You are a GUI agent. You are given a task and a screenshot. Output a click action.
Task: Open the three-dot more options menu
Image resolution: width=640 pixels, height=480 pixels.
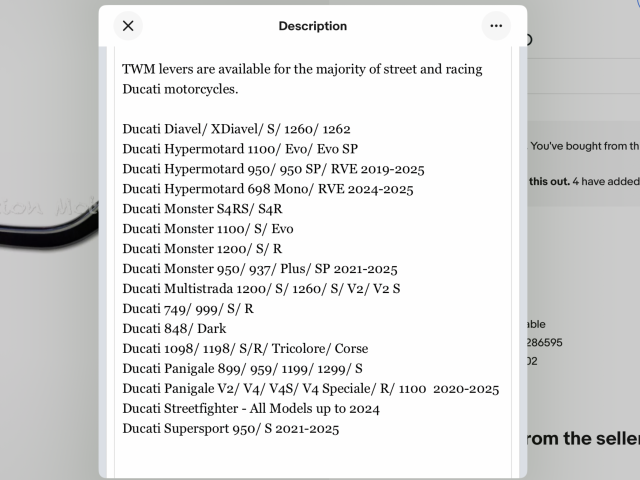[x=496, y=26]
